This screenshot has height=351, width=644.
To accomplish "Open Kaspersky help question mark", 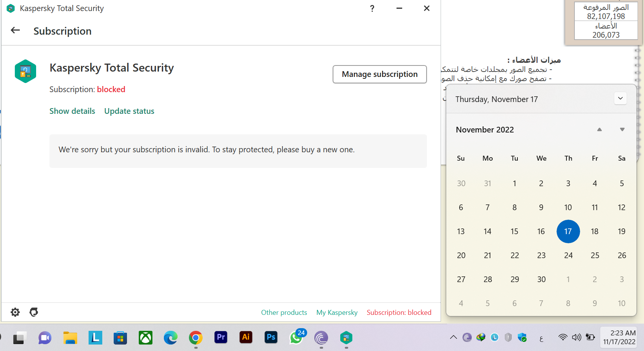I will point(372,8).
